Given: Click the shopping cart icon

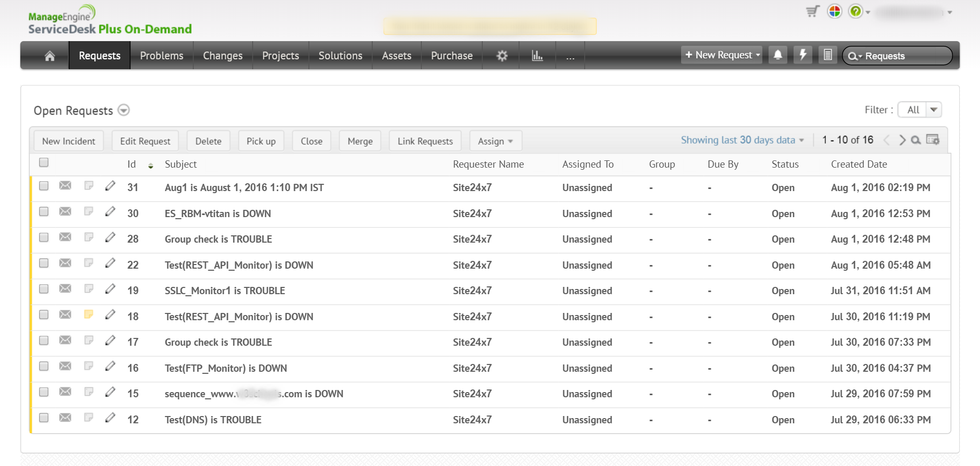Looking at the screenshot, I should pyautogui.click(x=812, y=11).
